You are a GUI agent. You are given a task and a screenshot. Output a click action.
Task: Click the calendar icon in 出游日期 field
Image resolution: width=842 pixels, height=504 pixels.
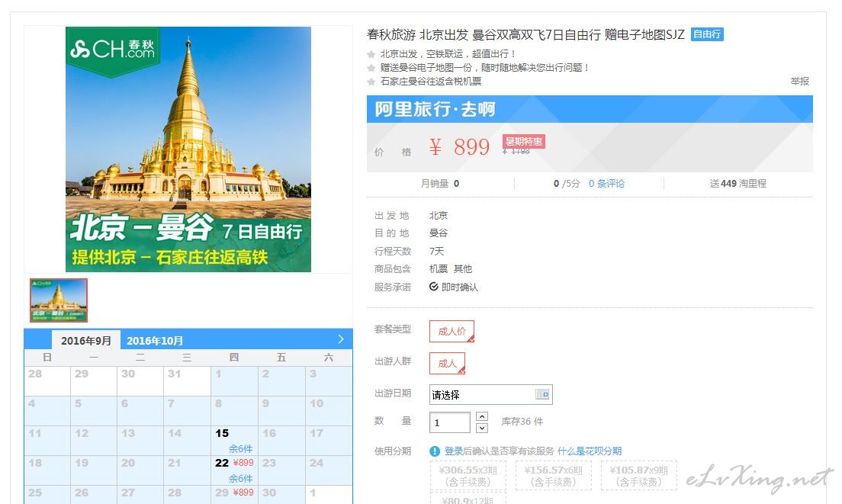tap(542, 394)
